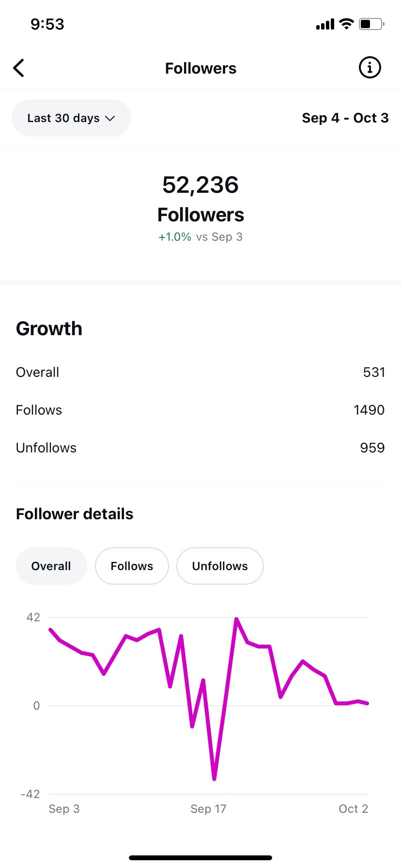Tap the 52,236 follower count

[200, 185]
